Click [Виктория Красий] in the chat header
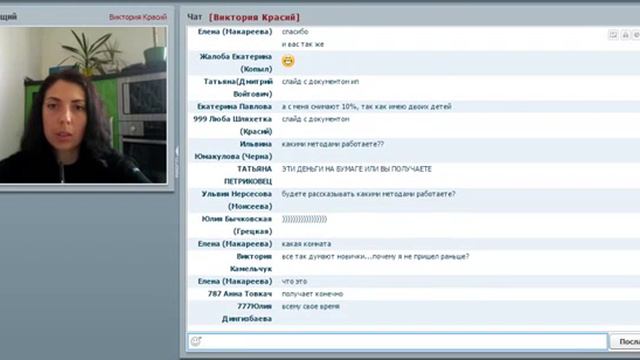This screenshot has height=360, width=640. (254, 18)
